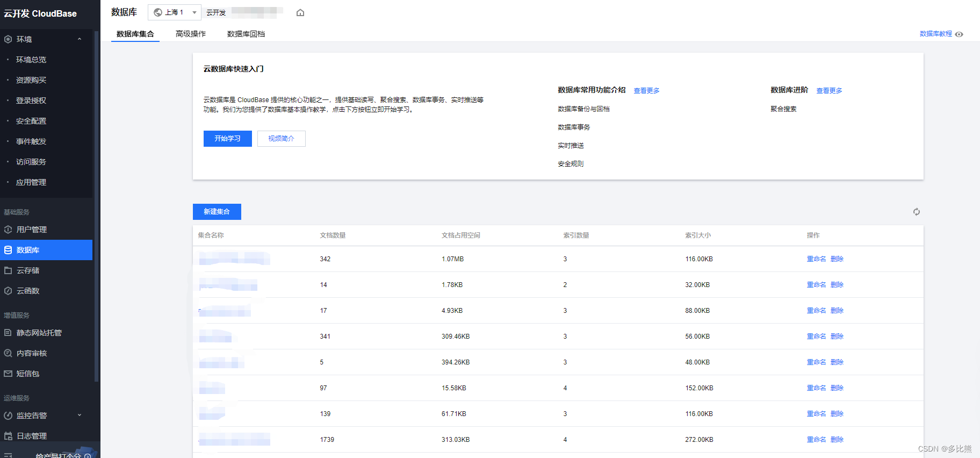Click the 监控告警 clock icon
Image resolution: width=980 pixels, height=458 pixels.
click(x=8, y=416)
